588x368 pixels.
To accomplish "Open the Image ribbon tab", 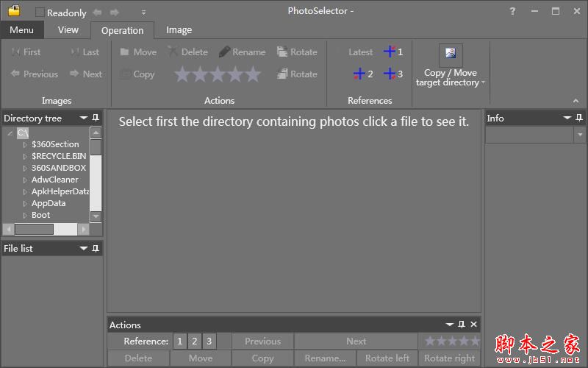I will coord(179,30).
